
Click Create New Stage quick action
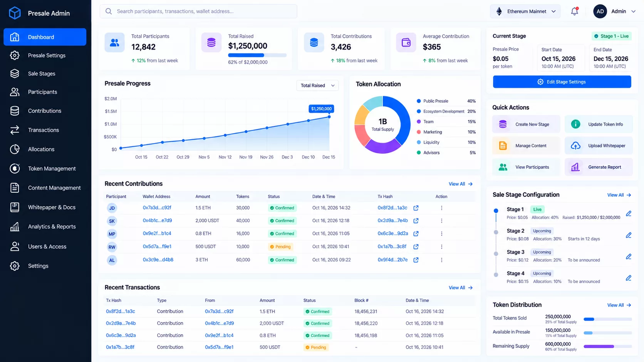(x=526, y=124)
